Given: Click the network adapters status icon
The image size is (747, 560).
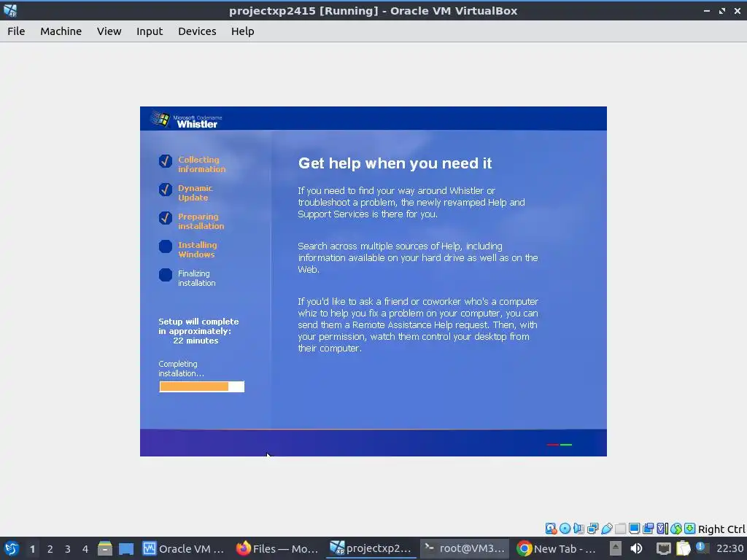Looking at the screenshot, I should click(592, 529).
